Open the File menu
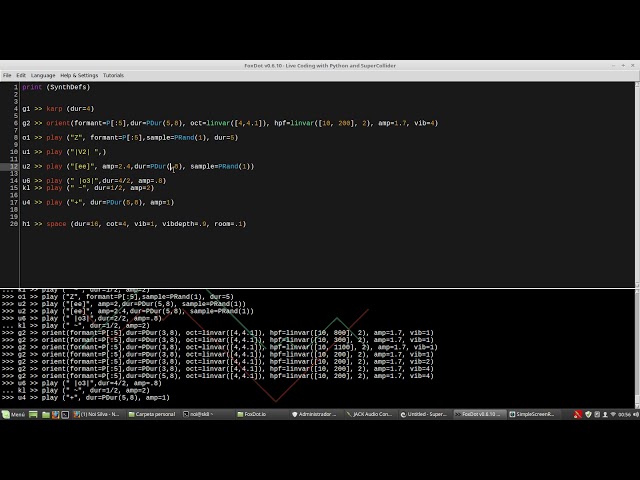This screenshot has width=640, height=480. click(x=7, y=76)
